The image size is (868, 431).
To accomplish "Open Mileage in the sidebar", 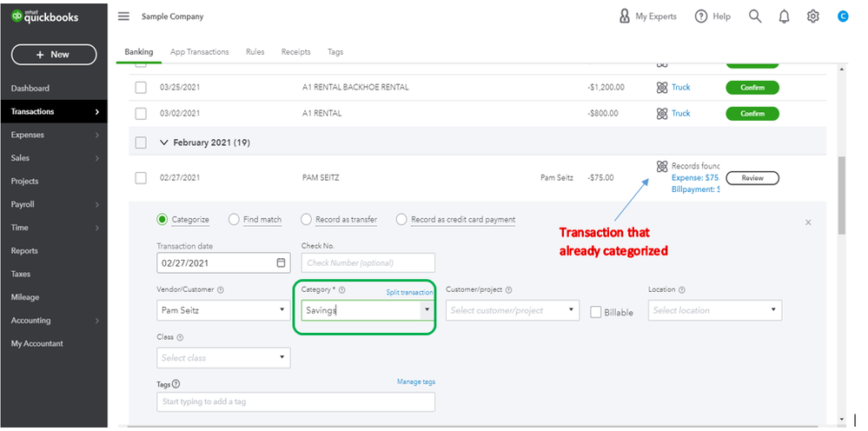I will (25, 298).
